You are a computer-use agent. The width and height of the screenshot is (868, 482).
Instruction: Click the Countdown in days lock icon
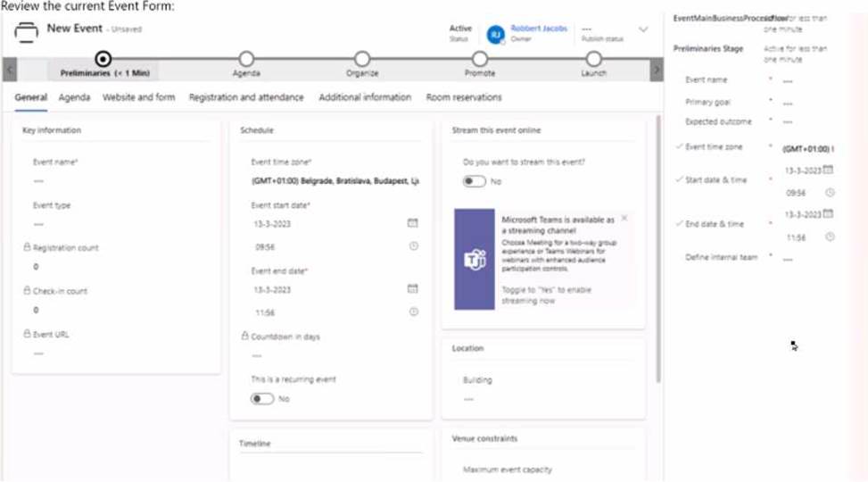[x=244, y=336]
